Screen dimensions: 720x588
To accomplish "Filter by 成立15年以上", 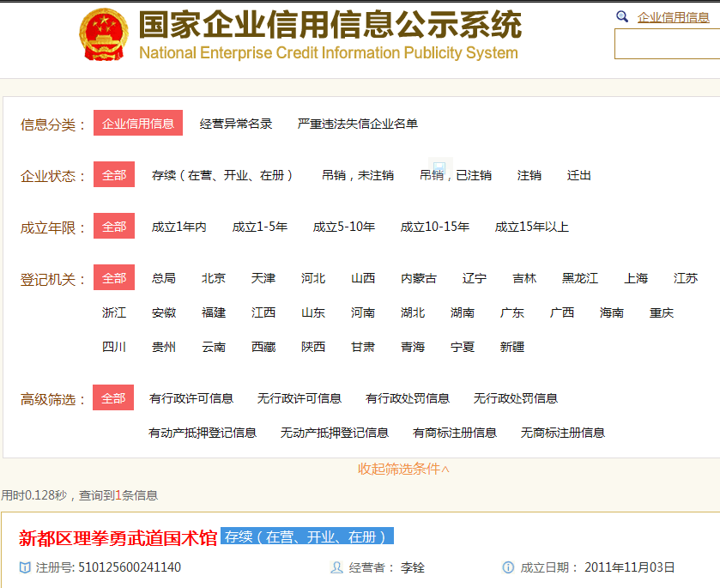I will tap(532, 227).
